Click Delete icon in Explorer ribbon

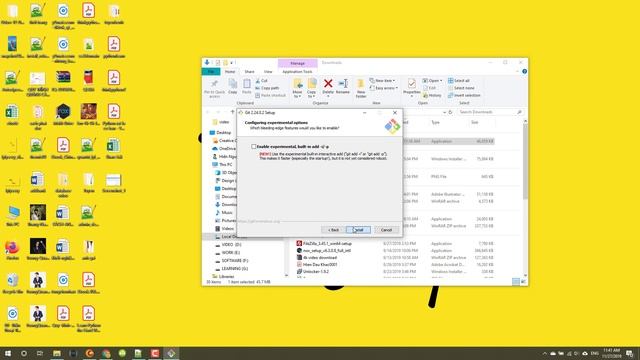click(328, 87)
